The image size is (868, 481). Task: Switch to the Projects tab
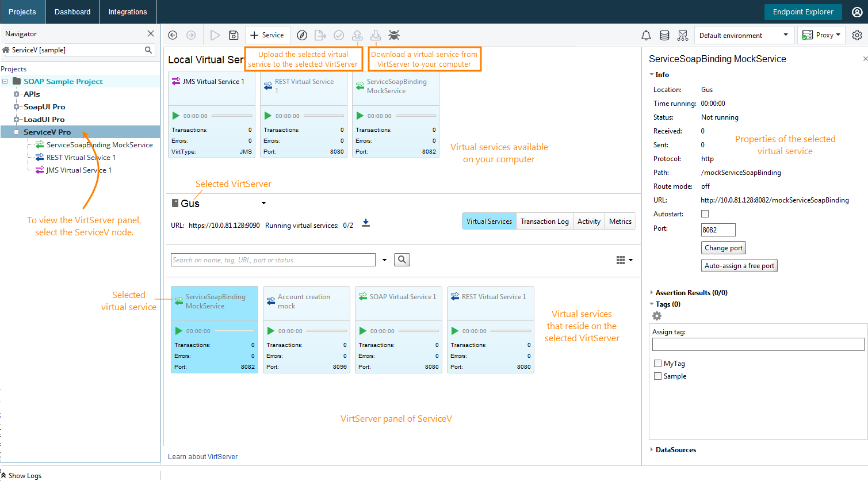22,12
